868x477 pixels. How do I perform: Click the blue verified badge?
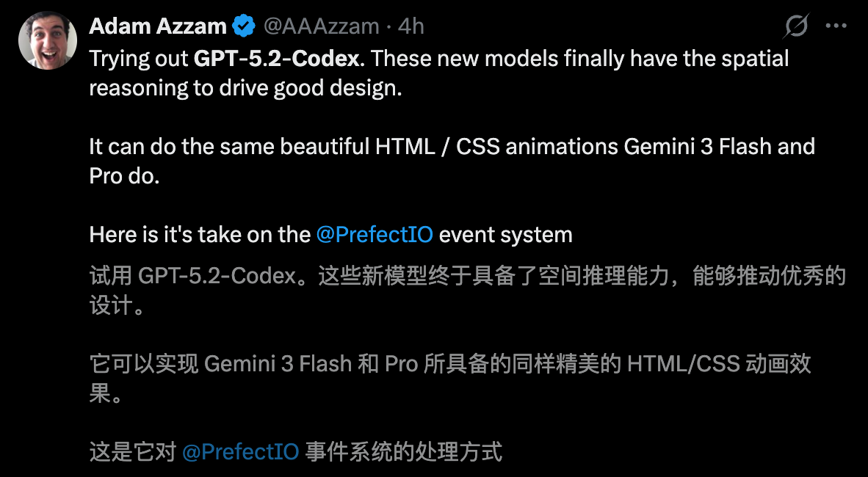click(x=244, y=27)
